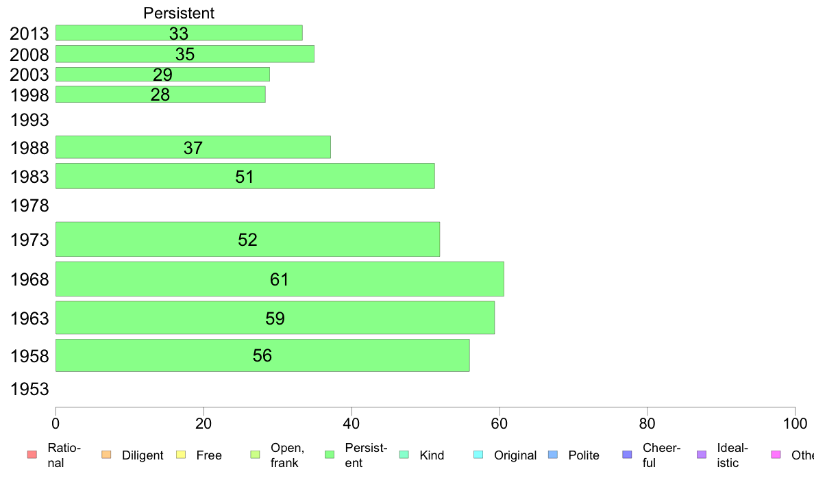Viewport: 814px width, 504px height.
Task: Click the Diligent legend label text
Action: click(x=143, y=455)
